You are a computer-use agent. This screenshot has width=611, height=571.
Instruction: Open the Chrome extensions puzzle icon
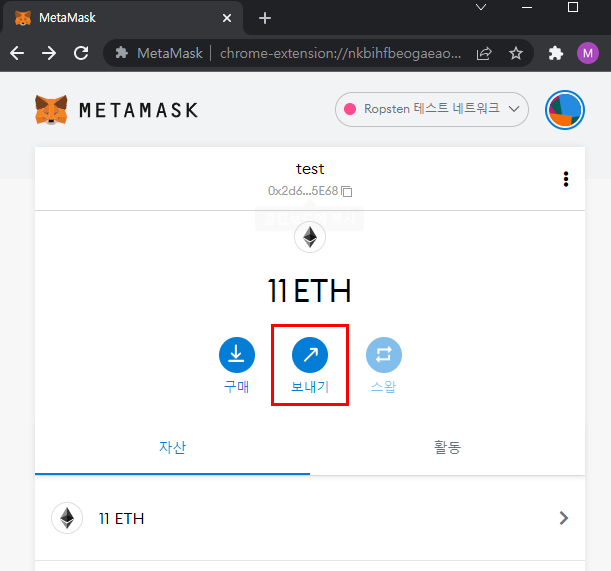coord(556,53)
